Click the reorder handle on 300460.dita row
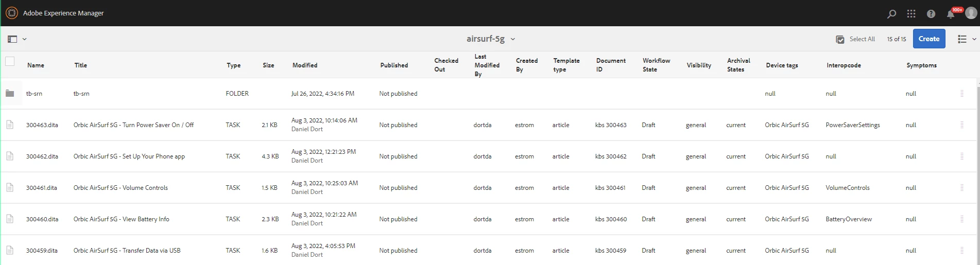980x265 pixels. (x=961, y=219)
